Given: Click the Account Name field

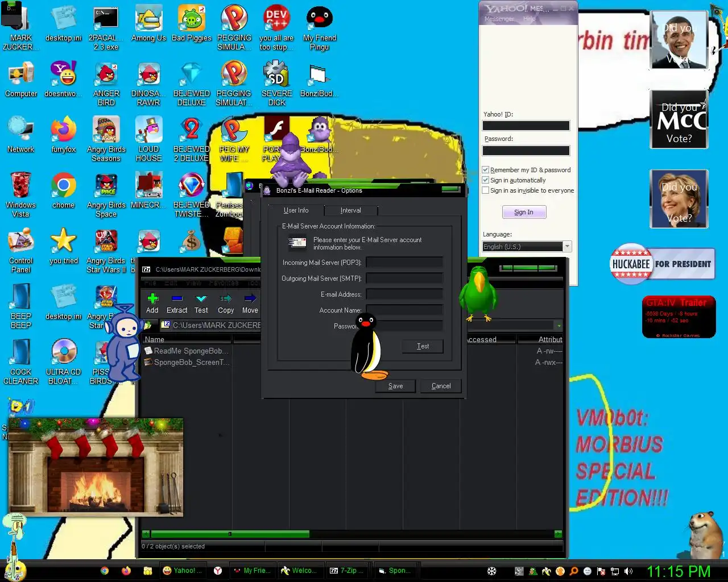Looking at the screenshot, I should click(404, 310).
